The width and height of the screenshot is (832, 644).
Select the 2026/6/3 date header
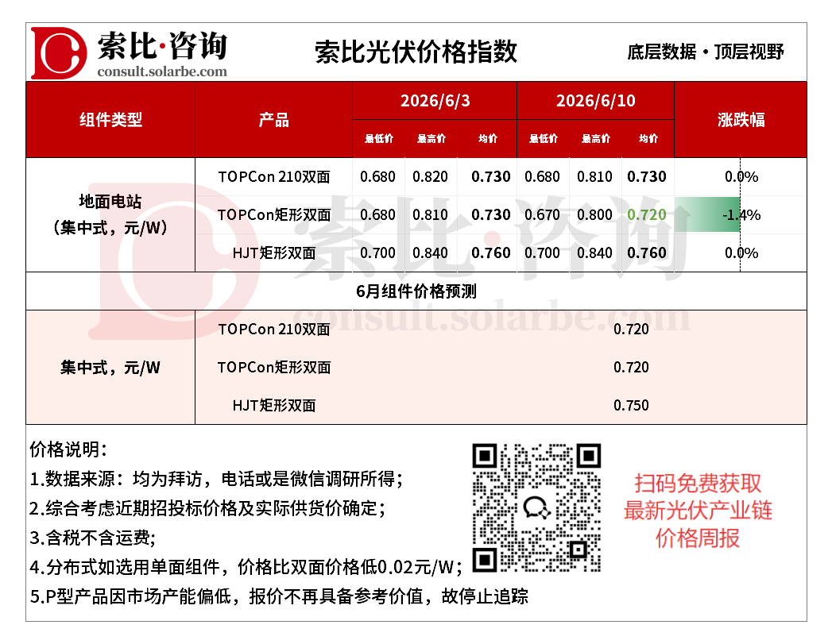[435, 101]
